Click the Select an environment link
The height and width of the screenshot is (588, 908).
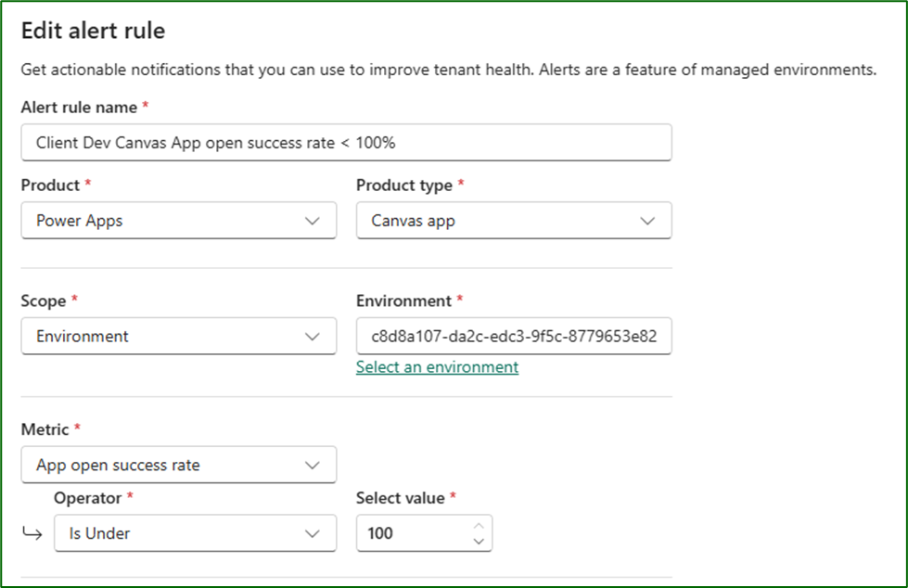point(437,367)
